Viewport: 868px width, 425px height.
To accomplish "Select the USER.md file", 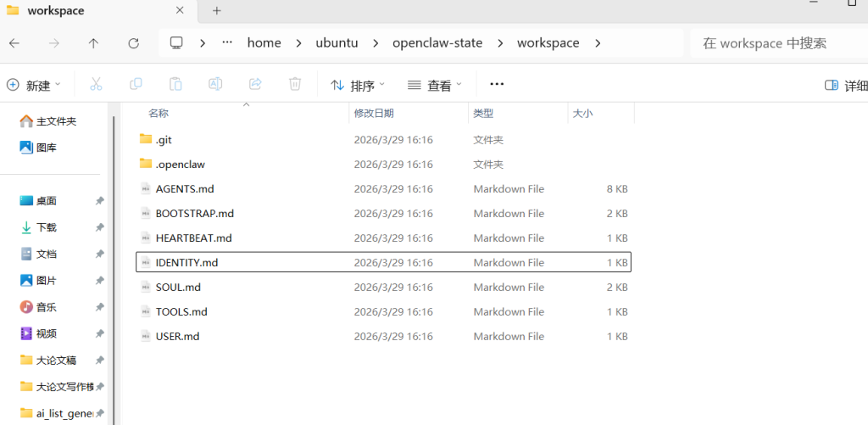I will tap(383, 336).
